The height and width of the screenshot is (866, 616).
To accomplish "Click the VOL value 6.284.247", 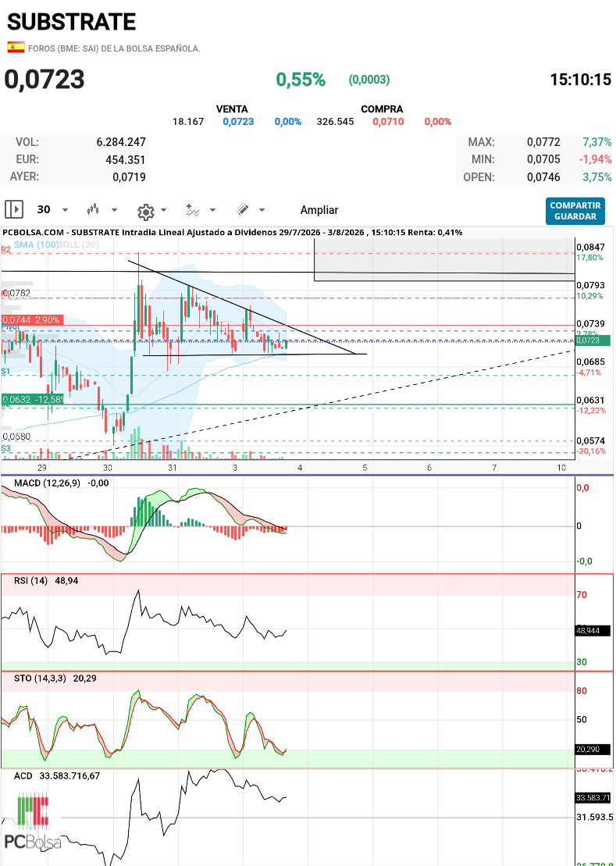I will (121, 142).
